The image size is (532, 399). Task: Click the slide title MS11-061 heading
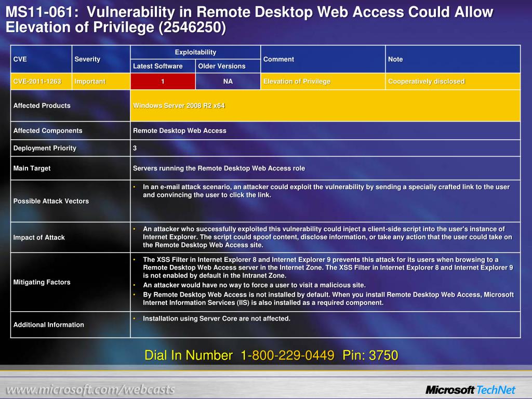[249, 20]
